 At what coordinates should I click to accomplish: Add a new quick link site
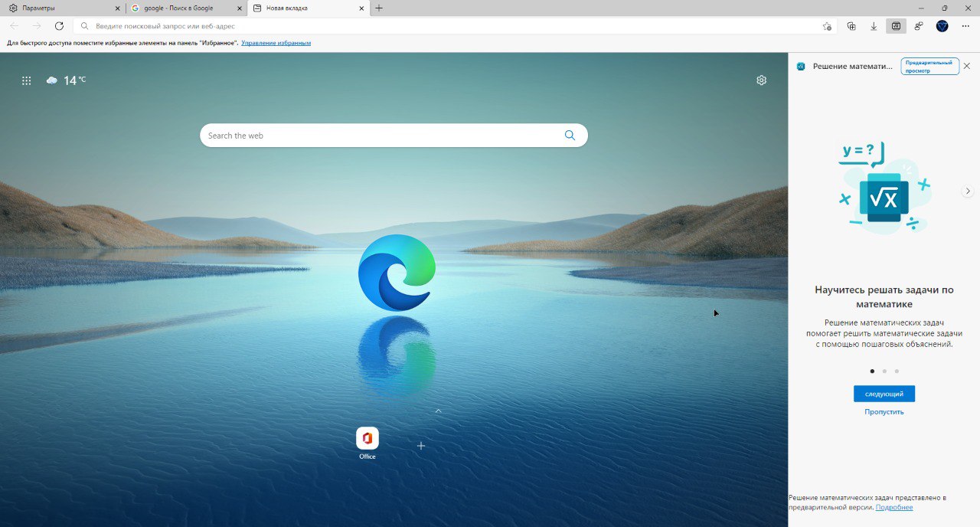[x=420, y=445]
